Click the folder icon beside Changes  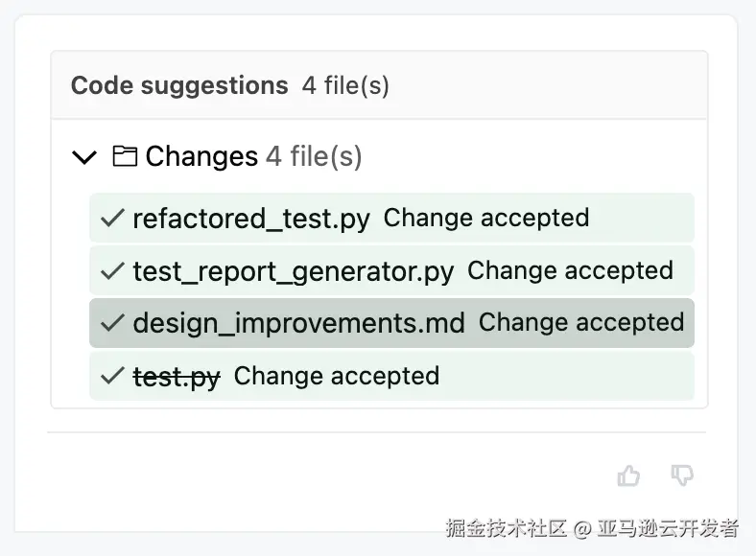(x=125, y=156)
